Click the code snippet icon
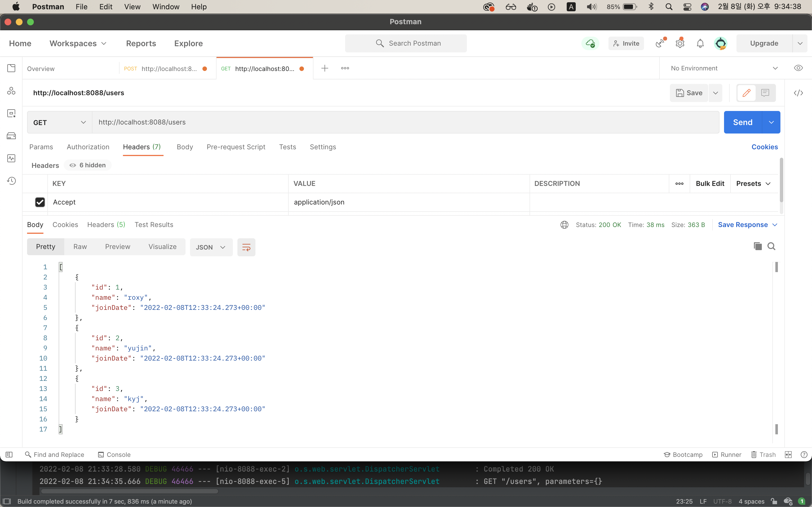Image resolution: width=812 pixels, height=507 pixels. [798, 93]
